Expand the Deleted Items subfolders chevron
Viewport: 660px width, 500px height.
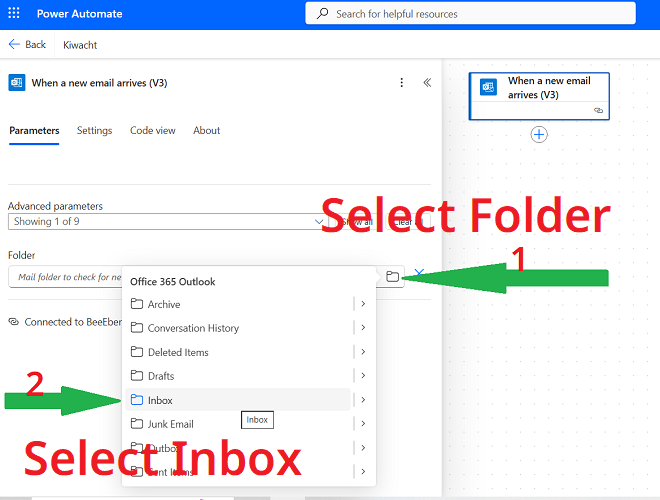(x=363, y=352)
